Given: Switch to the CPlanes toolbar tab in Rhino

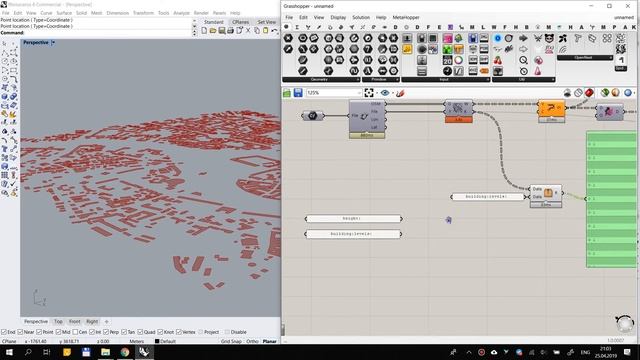Looking at the screenshot, I should click(x=240, y=22).
